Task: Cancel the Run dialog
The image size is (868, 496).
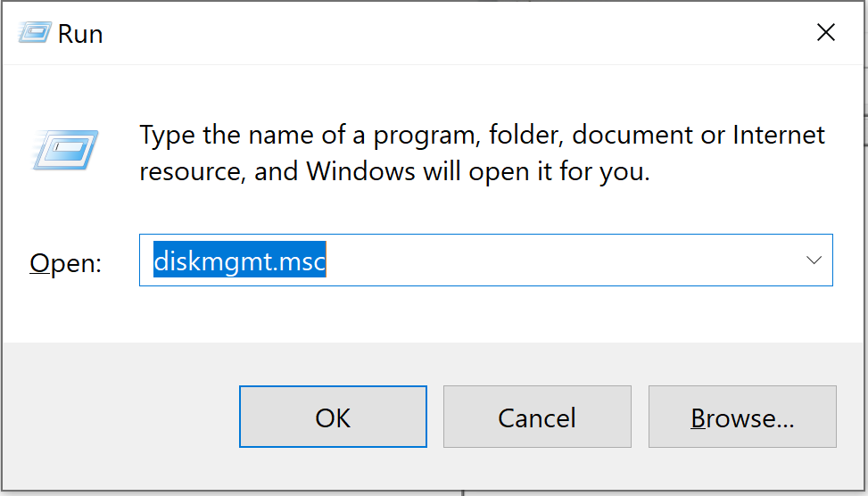Action: pyautogui.click(x=537, y=417)
